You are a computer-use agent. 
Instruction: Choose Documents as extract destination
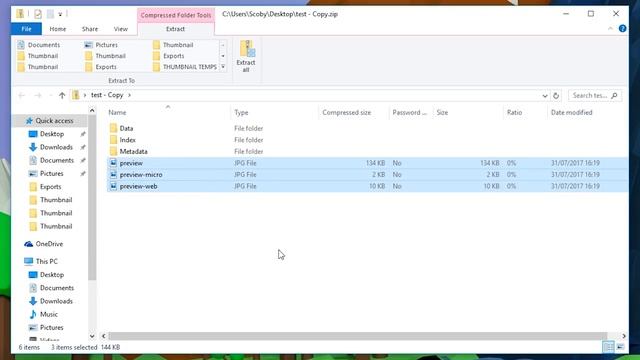(x=39, y=45)
